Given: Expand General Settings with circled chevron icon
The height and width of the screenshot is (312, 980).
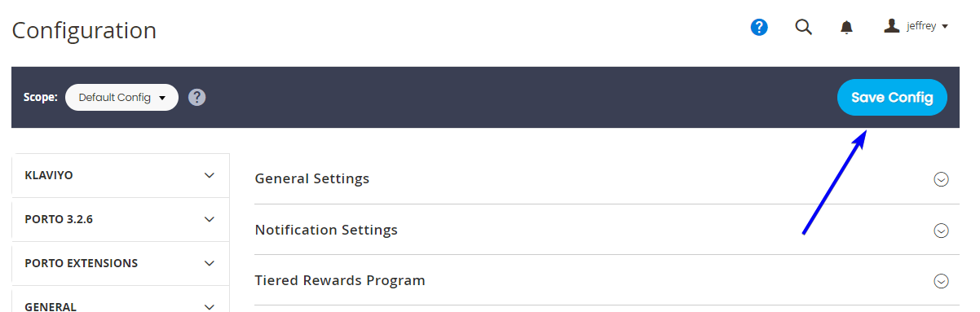Looking at the screenshot, I should [941, 179].
